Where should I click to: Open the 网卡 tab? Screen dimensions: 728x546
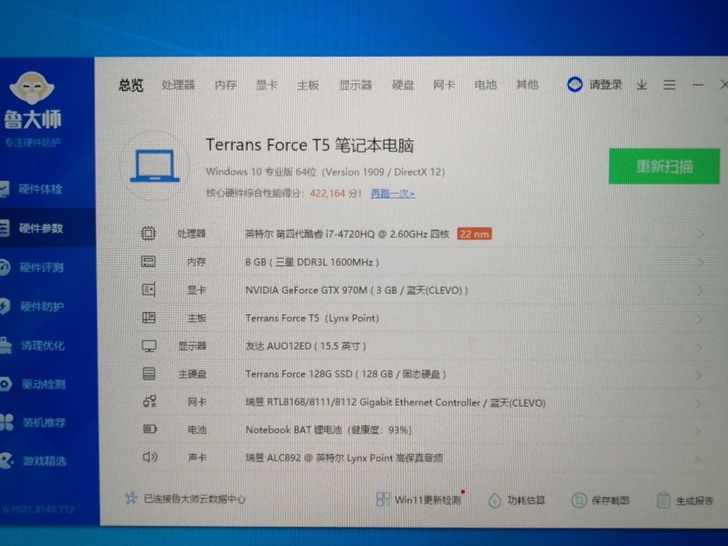point(444,85)
